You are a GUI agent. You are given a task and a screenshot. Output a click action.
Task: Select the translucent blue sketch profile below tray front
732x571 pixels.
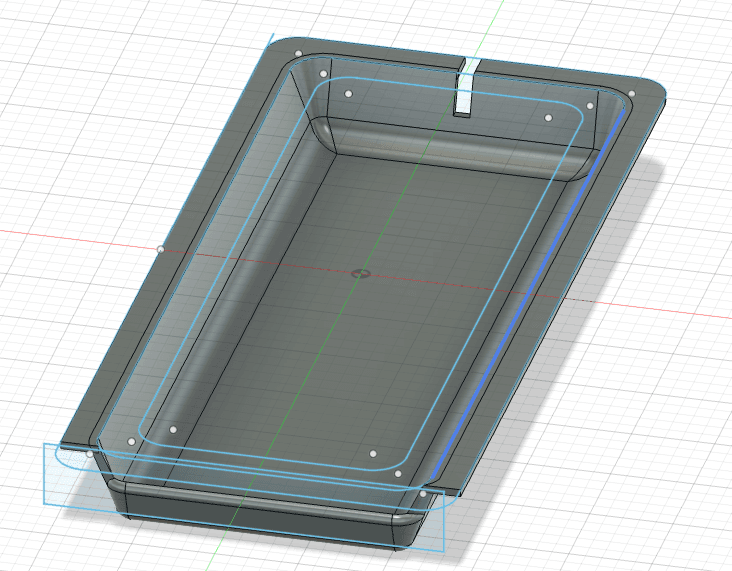pos(243,497)
